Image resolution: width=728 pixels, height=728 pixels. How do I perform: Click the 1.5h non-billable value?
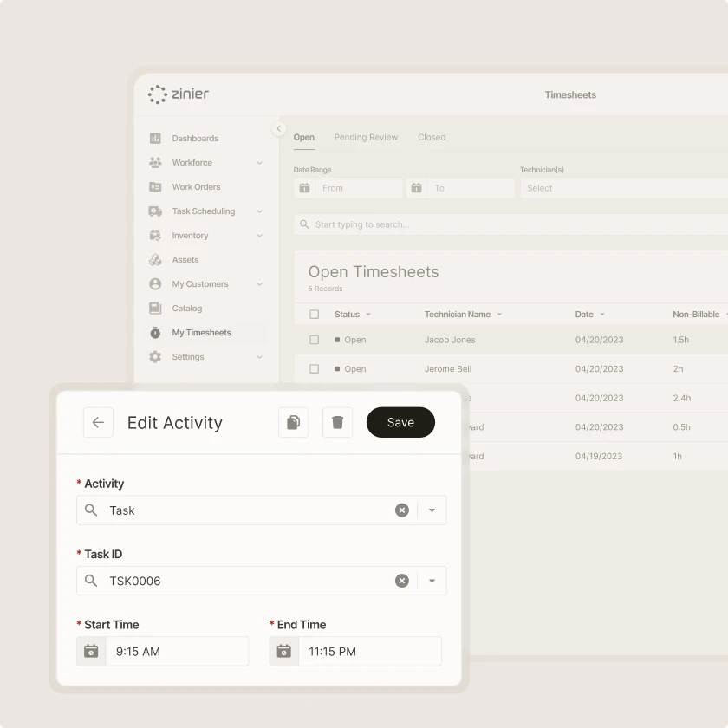(680, 340)
